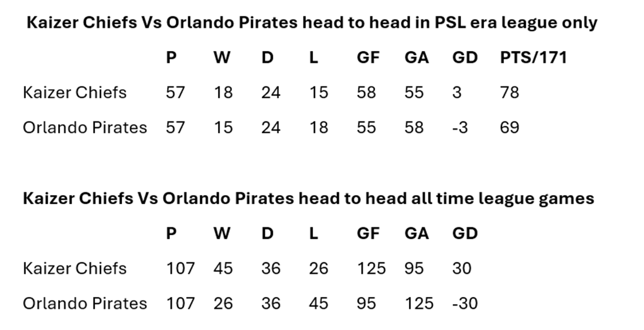
Task: Click Kaizer Chiefs label in all time table
Action: [75, 268]
